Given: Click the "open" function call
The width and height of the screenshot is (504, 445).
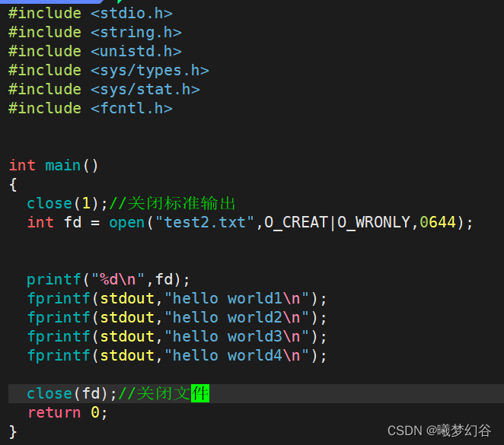Looking at the screenshot, I should coord(127,222).
